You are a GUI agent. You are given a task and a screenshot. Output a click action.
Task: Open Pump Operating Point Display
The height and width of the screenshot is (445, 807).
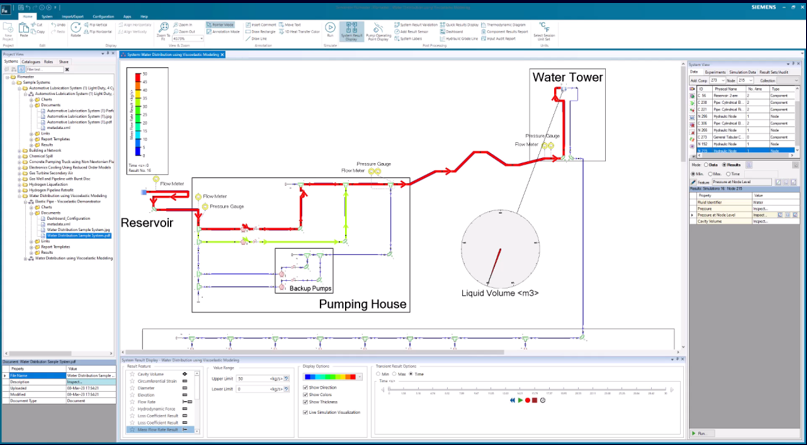pyautogui.click(x=378, y=31)
